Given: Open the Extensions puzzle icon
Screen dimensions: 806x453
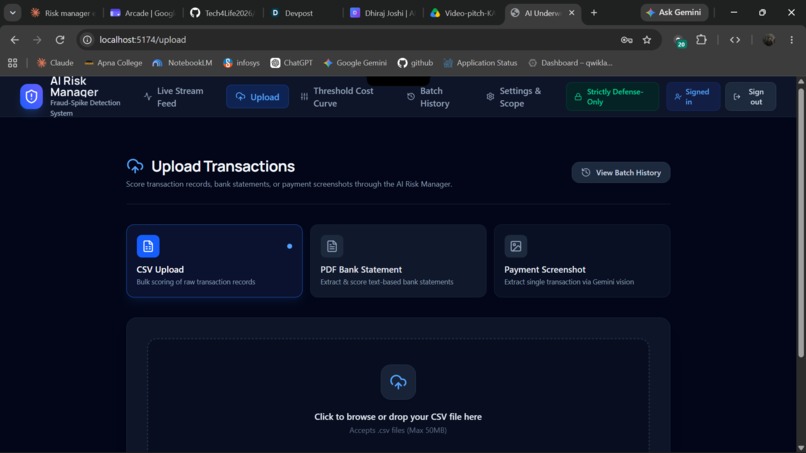Looking at the screenshot, I should point(702,40).
